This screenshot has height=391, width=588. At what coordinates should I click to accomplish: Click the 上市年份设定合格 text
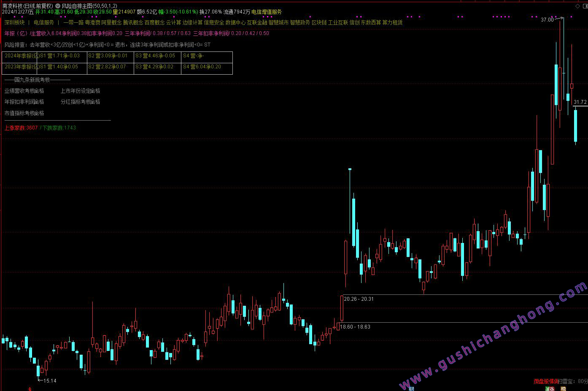[x=81, y=91]
